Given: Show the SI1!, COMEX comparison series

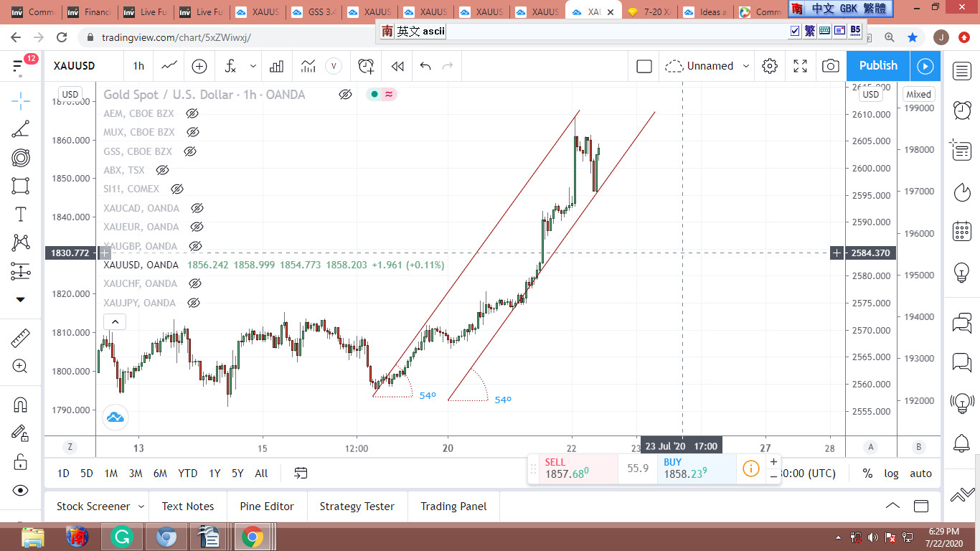Looking at the screenshot, I should 177,189.
